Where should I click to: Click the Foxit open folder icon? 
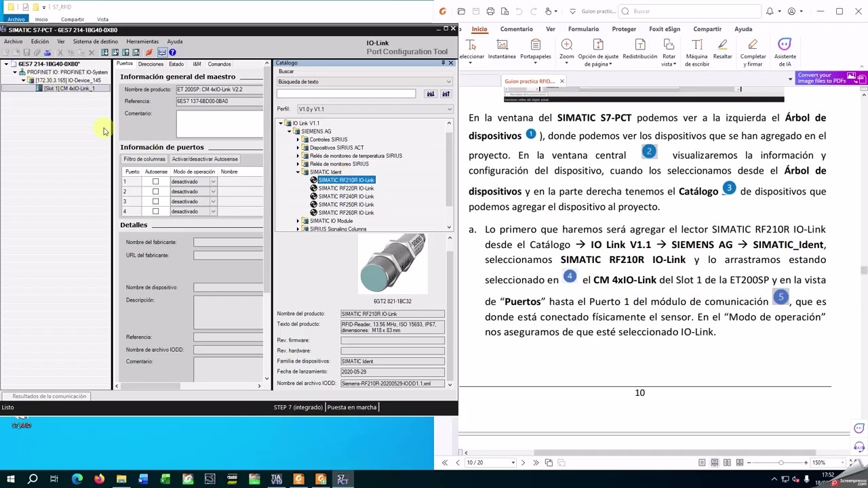click(x=461, y=12)
